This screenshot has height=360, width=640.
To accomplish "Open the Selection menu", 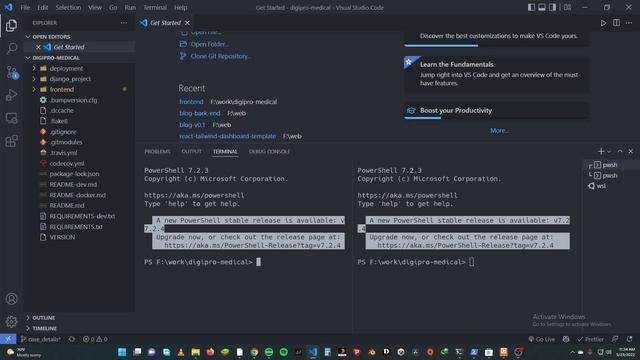I will tap(68, 7).
